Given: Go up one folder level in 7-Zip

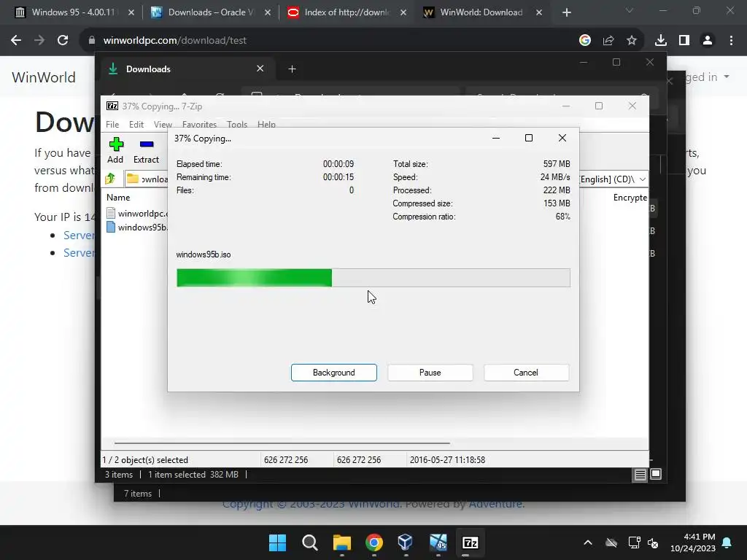Looking at the screenshot, I should pyautogui.click(x=111, y=179).
